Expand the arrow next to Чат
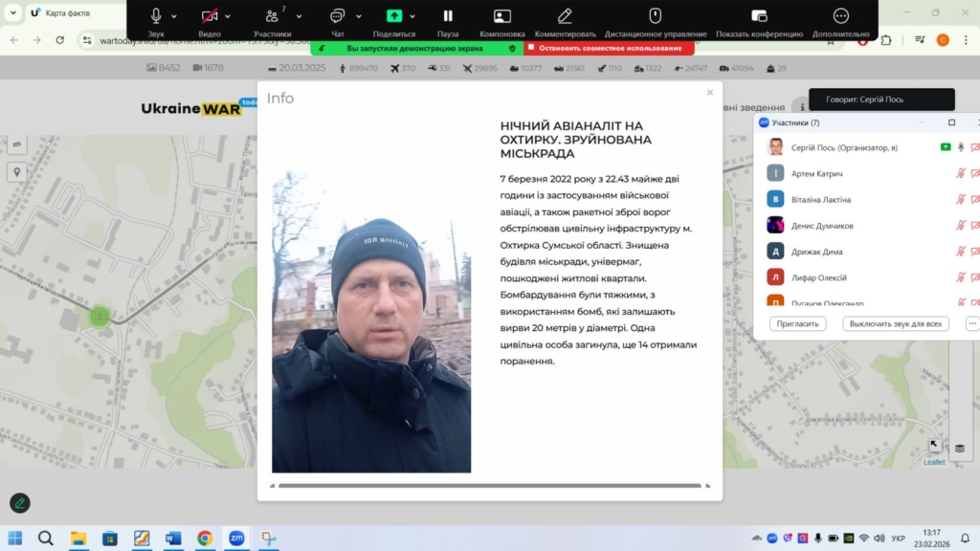Image resolution: width=980 pixels, height=551 pixels. tap(359, 16)
